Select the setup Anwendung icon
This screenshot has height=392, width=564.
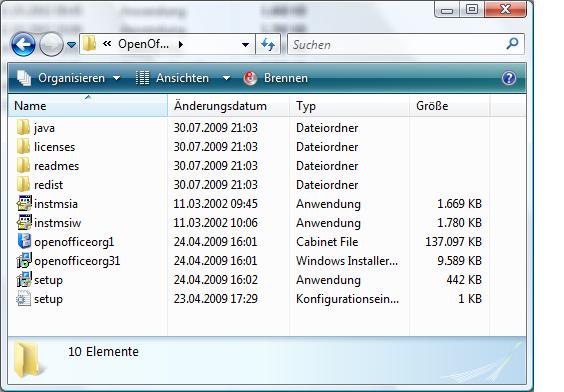pos(24,280)
